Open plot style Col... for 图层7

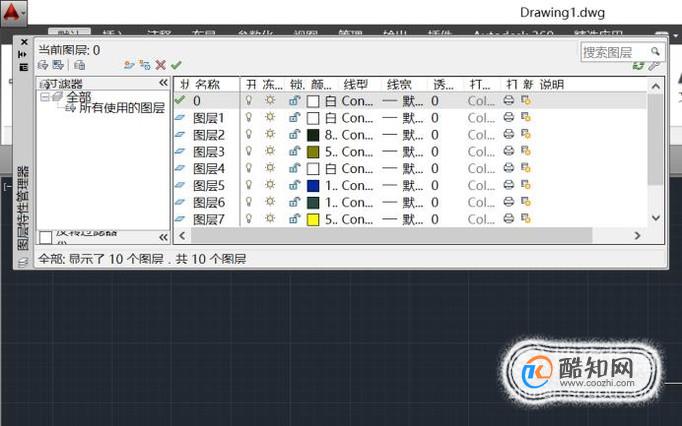click(481, 219)
